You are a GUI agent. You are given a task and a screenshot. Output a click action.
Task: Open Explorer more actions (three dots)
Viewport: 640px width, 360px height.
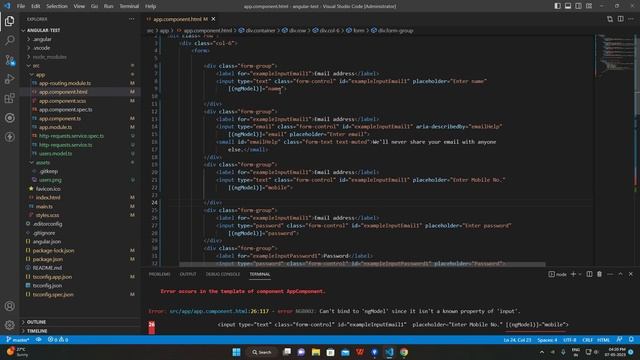131,19
